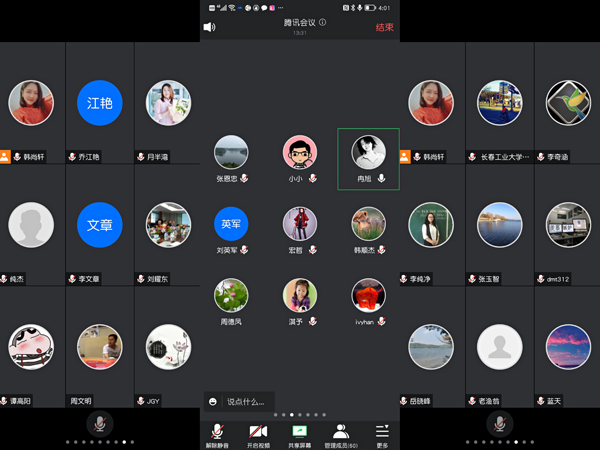This screenshot has height=450, width=600.
Task: Select participant 冉旭's highlighted avatar
Action: click(x=368, y=153)
